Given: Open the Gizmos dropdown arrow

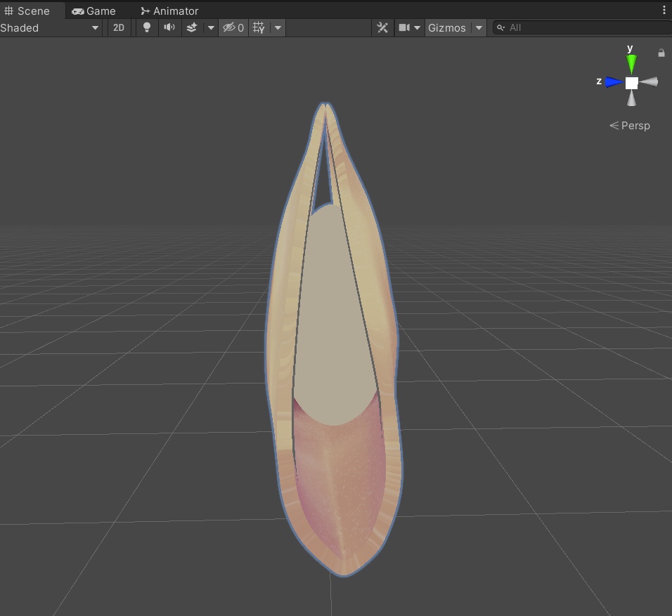Looking at the screenshot, I should click(479, 28).
